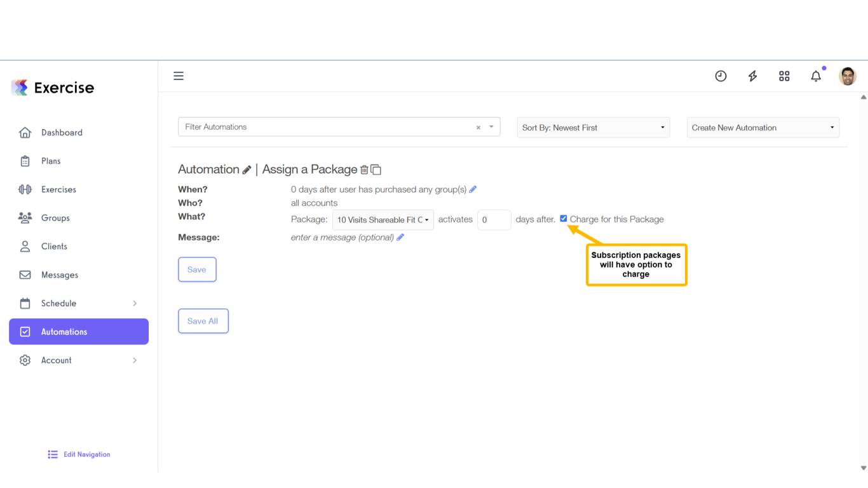Go to Clients in the sidebar
868x488 pixels.
pos(54,247)
